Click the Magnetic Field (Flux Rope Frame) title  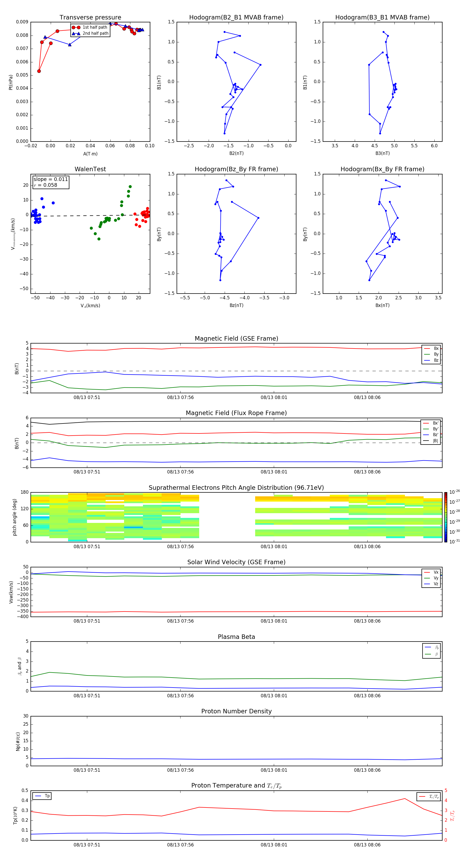click(x=236, y=413)
